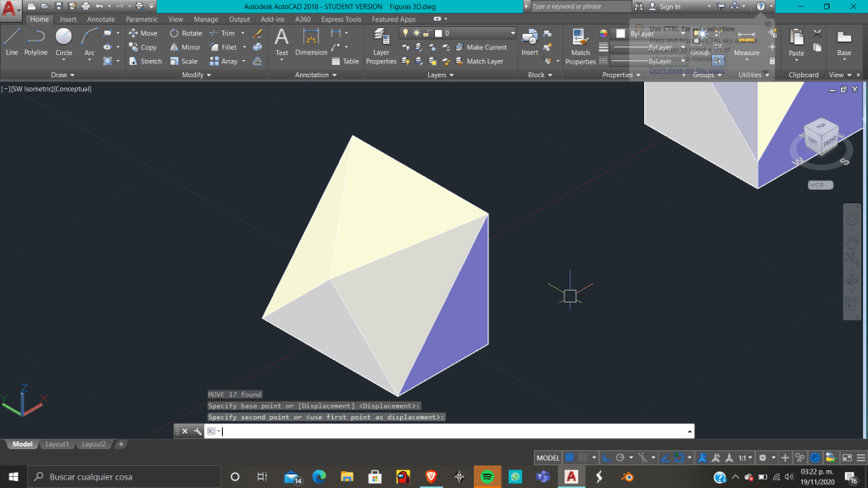Click the Dimension annotation tool
This screenshot has height=488, width=868.
pos(311,42)
